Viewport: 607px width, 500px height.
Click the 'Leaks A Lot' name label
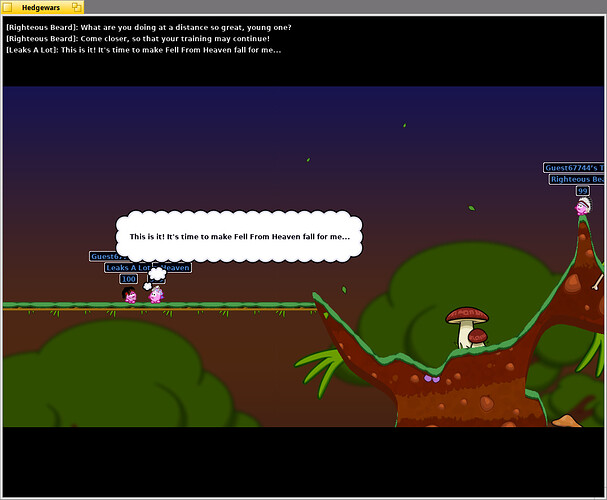pos(128,267)
